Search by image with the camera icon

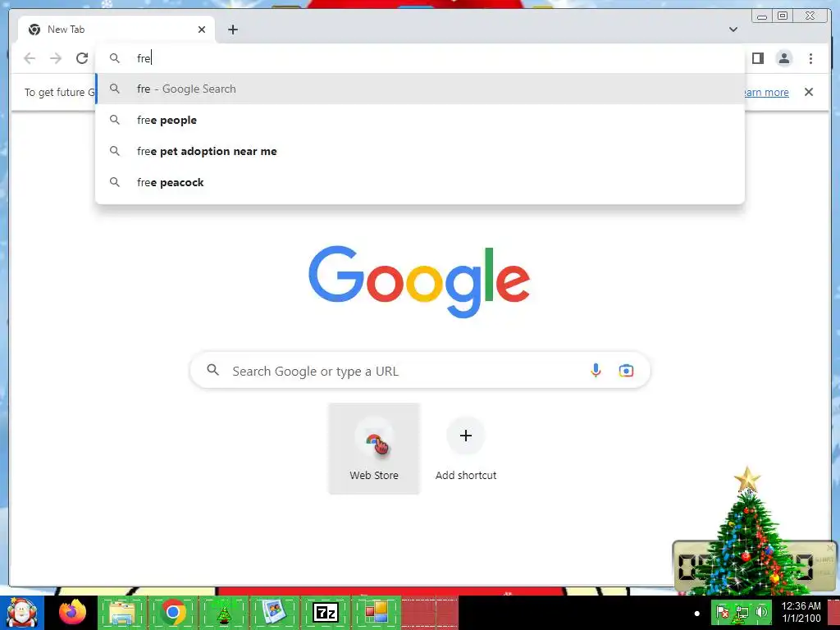626,370
